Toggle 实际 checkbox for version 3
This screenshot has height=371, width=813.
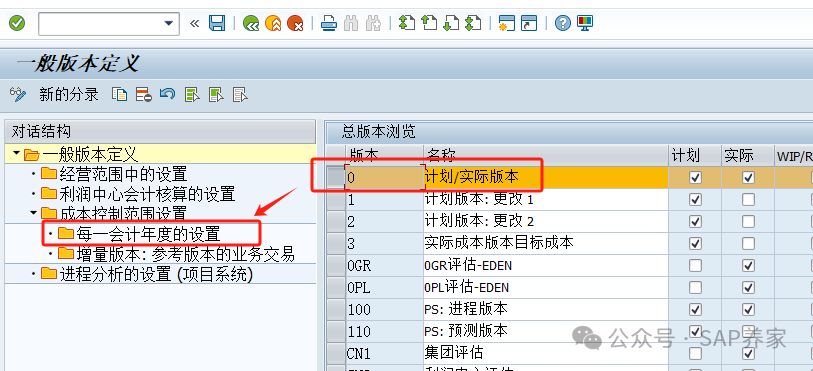[748, 244]
